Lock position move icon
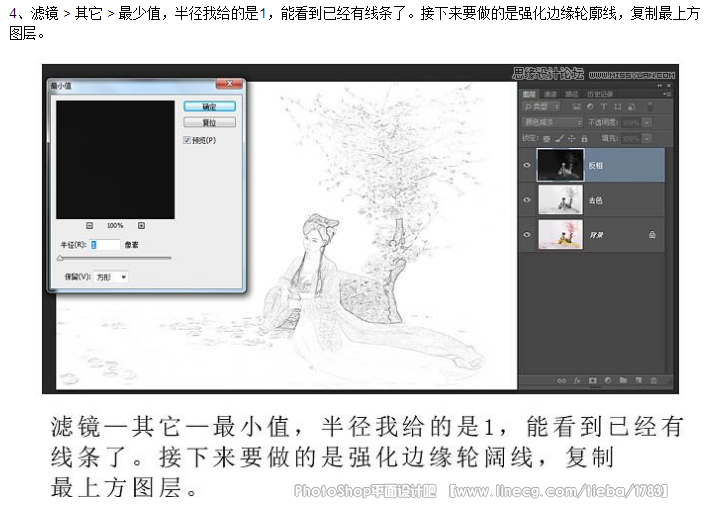 pyautogui.click(x=571, y=138)
